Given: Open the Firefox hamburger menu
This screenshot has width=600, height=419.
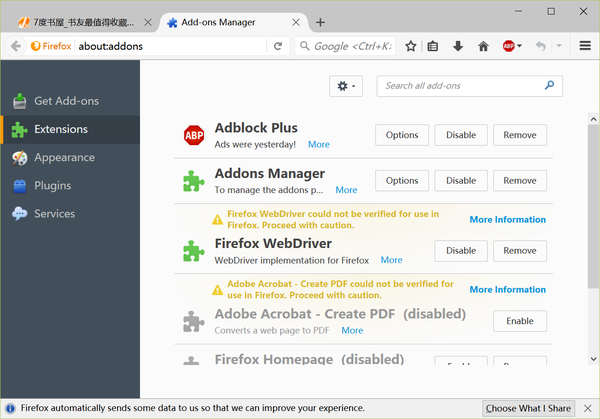Looking at the screenshot, I should 585,46.
